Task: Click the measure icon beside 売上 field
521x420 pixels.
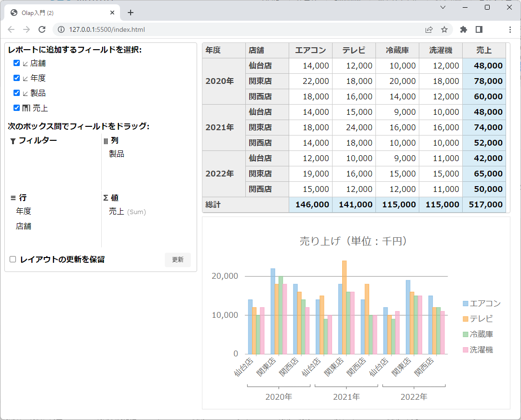Action: pyautogui.click(x=26, y=108)
